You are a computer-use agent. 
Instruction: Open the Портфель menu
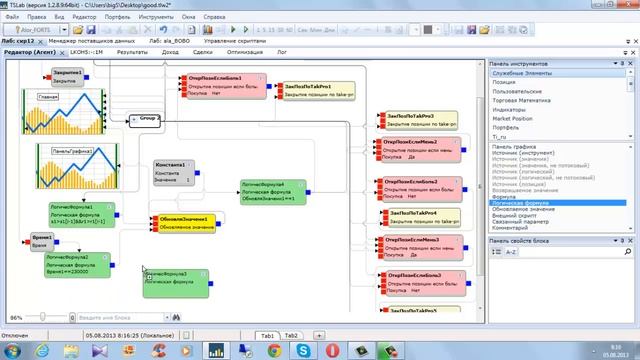(117, 17)
